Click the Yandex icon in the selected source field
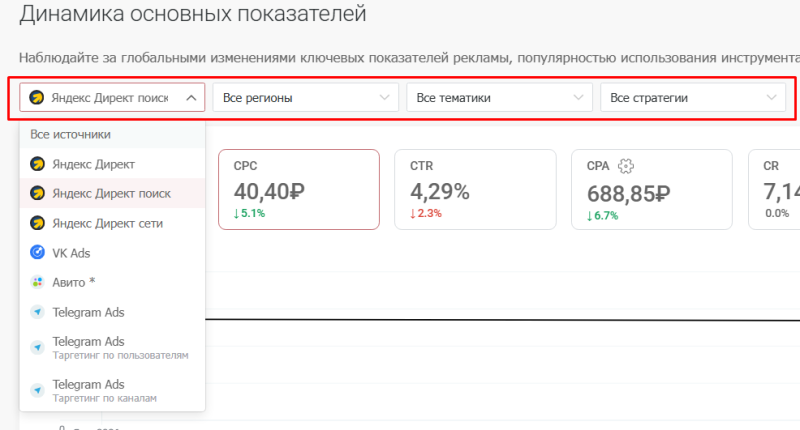The image size is (800, 430). tap(36, 97)
